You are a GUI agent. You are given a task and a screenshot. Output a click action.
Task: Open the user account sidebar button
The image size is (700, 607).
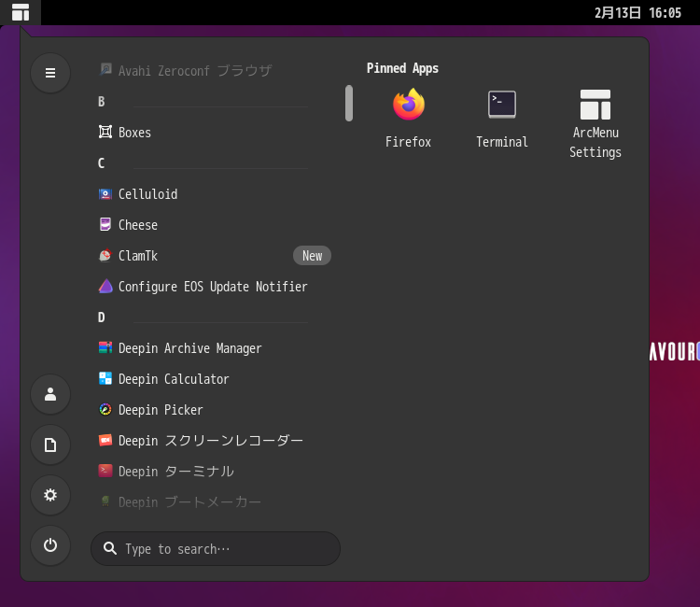tap(50, 394)
